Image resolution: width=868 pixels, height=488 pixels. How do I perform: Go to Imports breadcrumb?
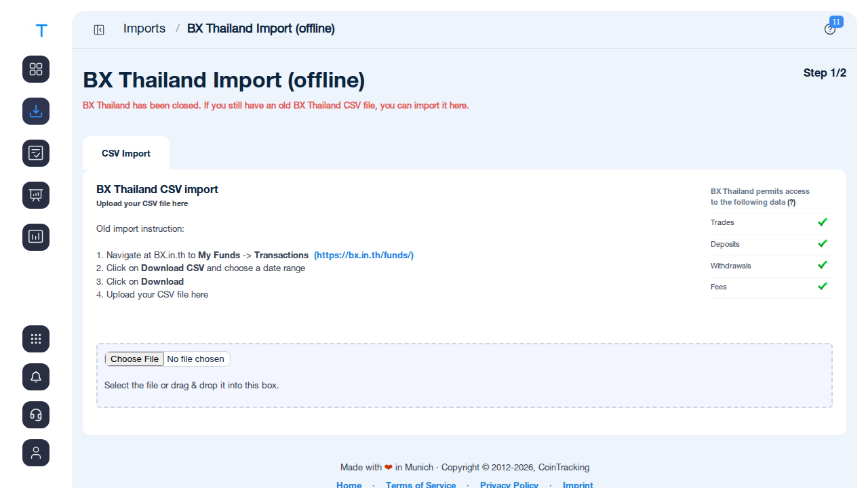[144, 28]
